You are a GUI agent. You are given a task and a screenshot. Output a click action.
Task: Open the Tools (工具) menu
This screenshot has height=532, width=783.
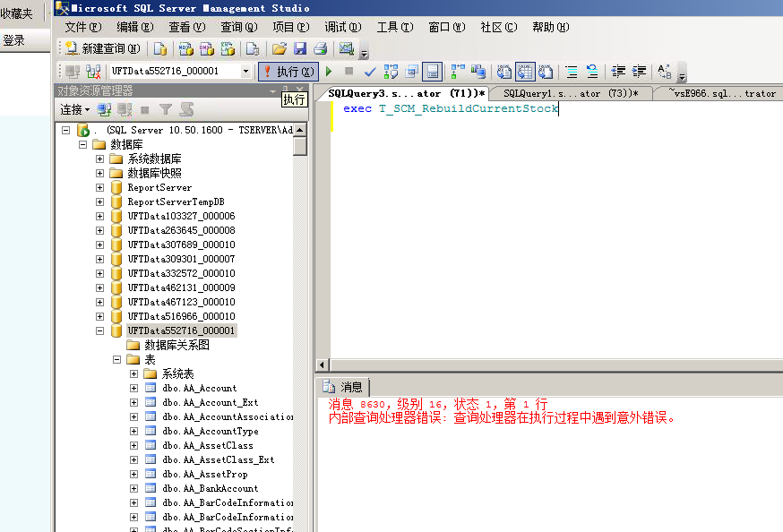tap(394, 27)
